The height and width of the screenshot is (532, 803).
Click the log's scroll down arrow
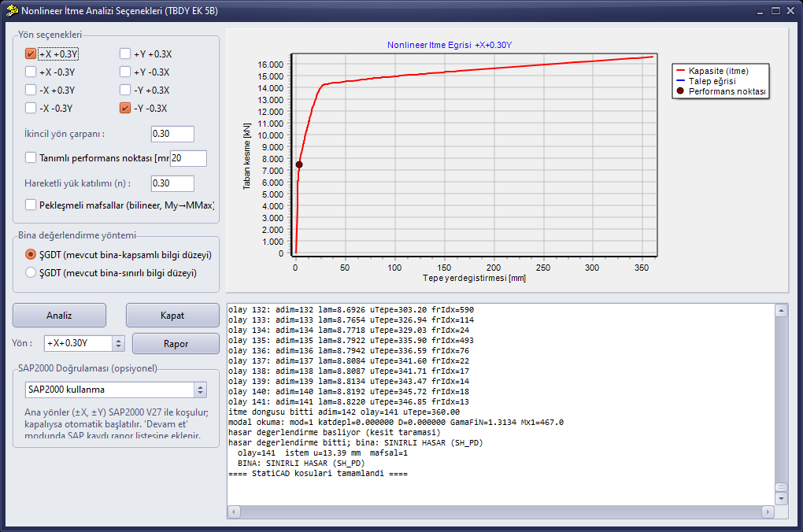coord(782,498)
